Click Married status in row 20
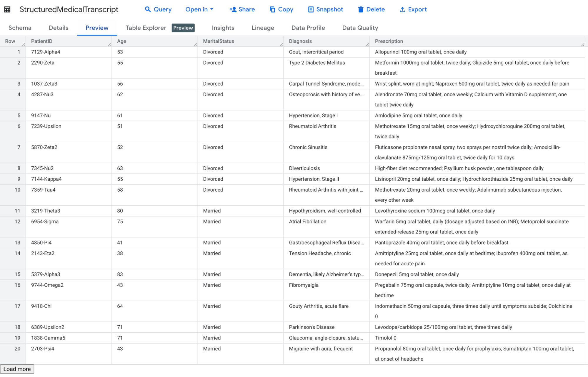The height and width of the screenshot is (377, 588). click(241, 354)
